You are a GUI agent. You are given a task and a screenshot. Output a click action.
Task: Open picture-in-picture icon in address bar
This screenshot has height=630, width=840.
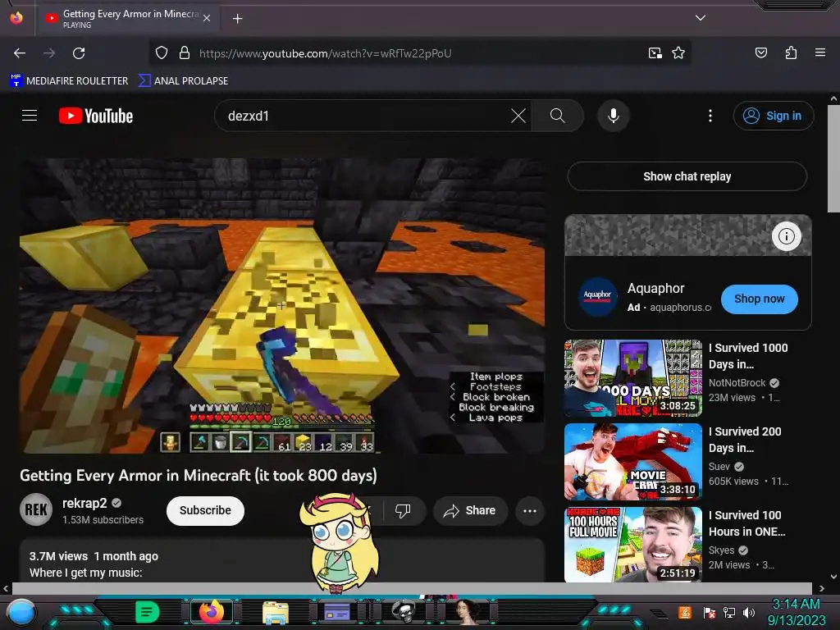pyautogui.click(x=655, y=53)
